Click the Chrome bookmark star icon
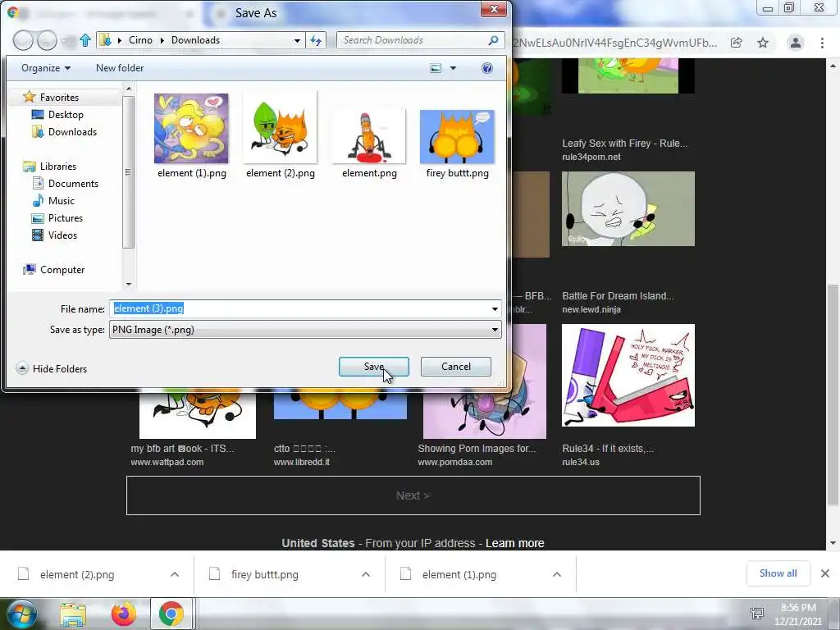 pyautogui.click(x=763, y=43)
